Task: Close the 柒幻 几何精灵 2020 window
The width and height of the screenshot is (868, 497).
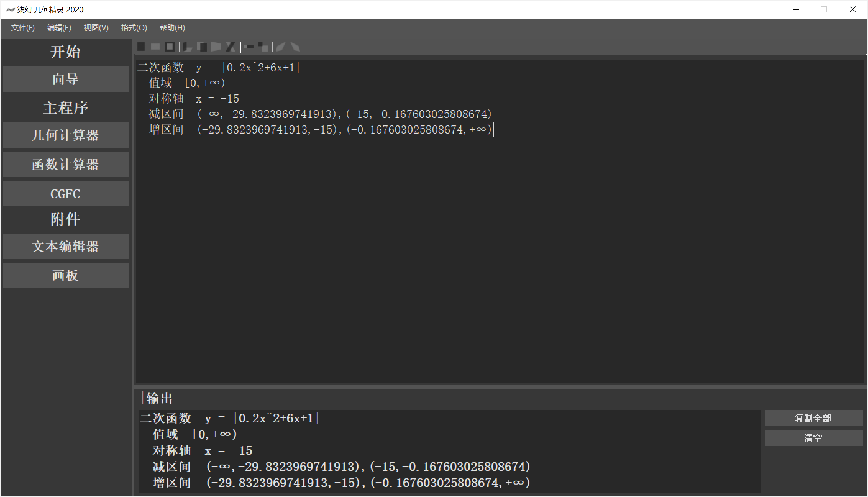Action: [853, 10]
